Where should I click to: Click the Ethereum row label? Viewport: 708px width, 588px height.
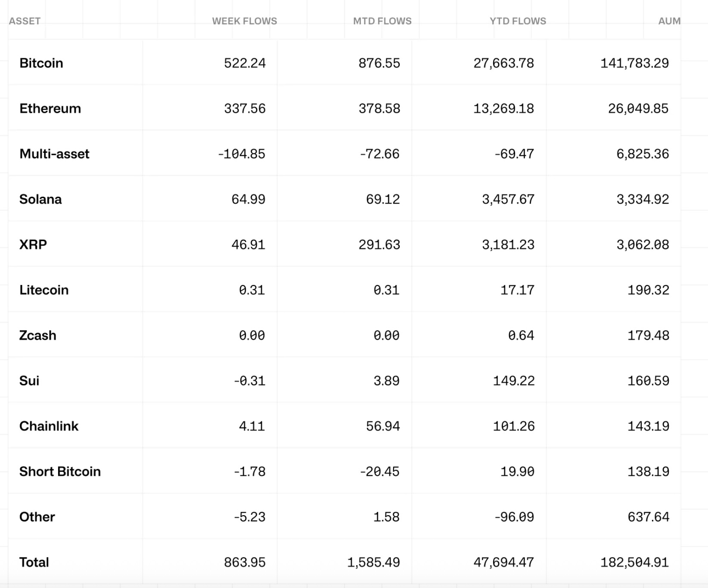[50, 108]
